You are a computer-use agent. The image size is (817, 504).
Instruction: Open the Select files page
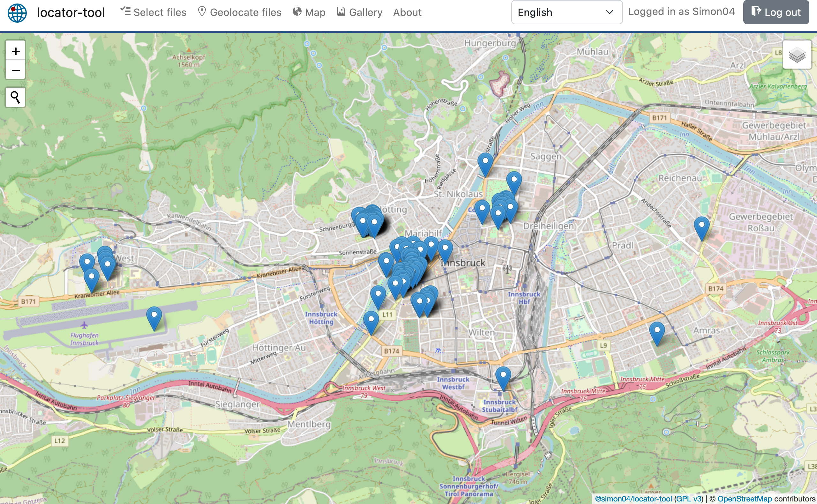pos(154,12)
